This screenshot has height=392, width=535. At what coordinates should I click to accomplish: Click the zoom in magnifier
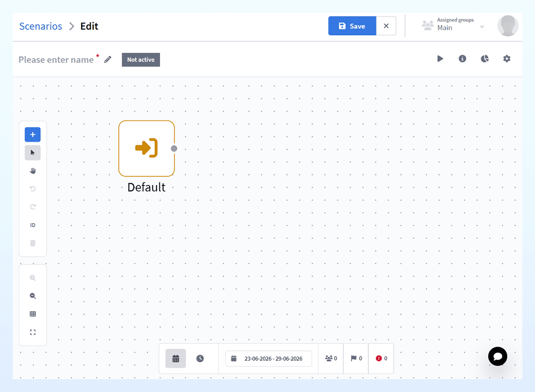pyautogui.click(x=33, y=278)
